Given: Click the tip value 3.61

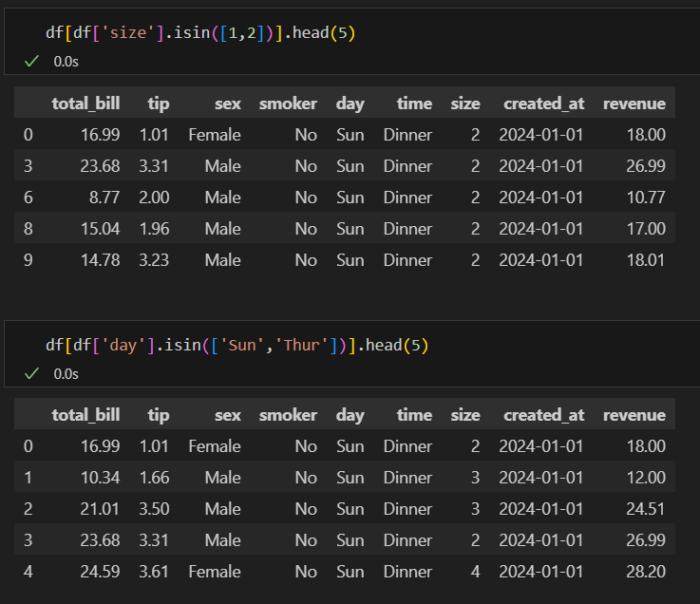Looking at the screenshot, I should point(154,572).
